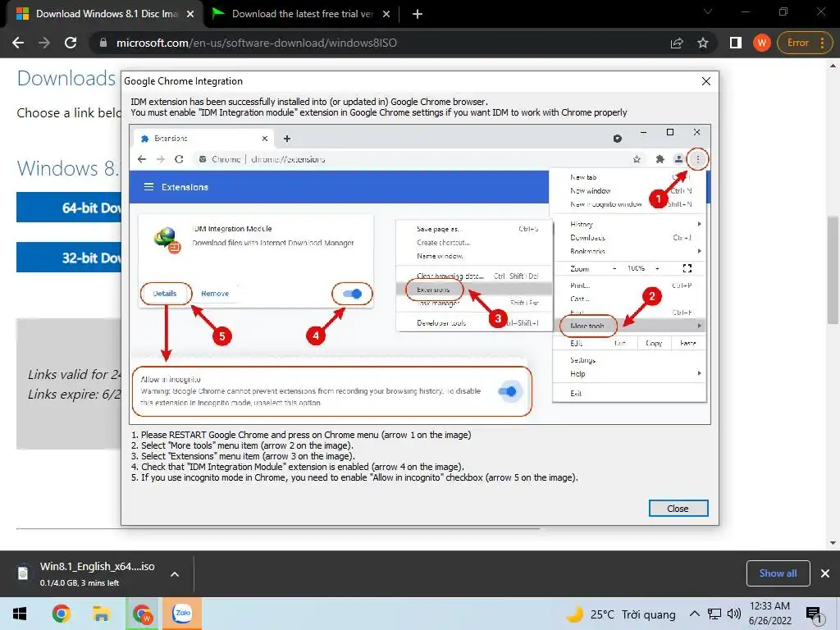Click 'IDM extension has been successfully installed' text

point(309,102)
